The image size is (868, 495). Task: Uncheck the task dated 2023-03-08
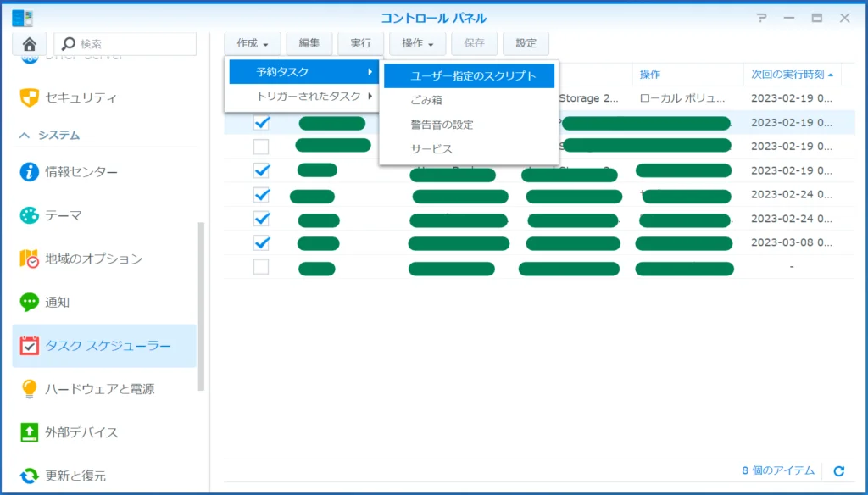262,243
